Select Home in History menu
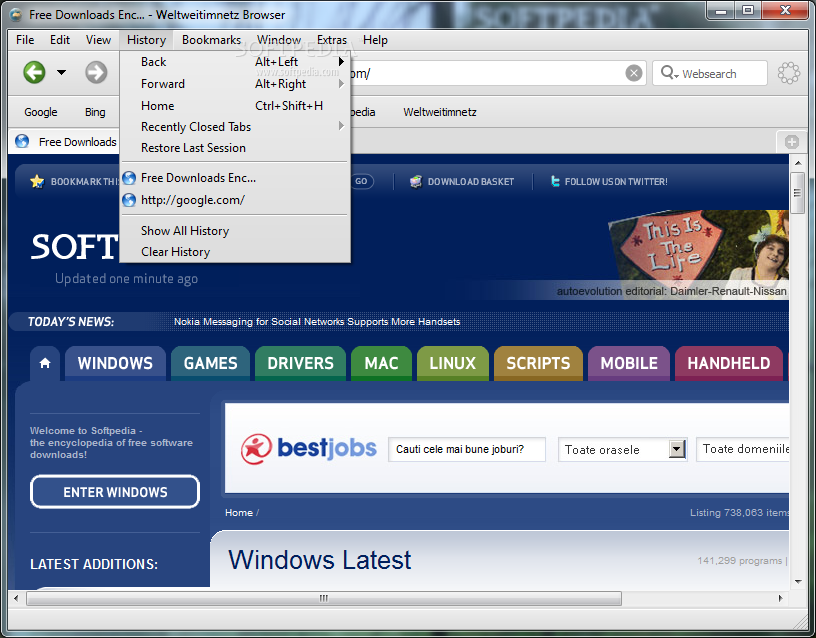Viewport: 816px width, 638px height. coord(235,106)
